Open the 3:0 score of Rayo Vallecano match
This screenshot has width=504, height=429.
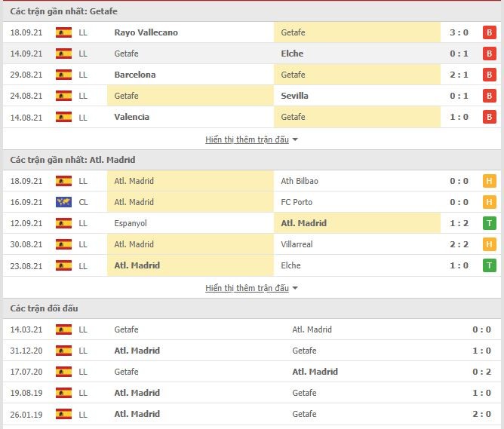coord(459,32)
